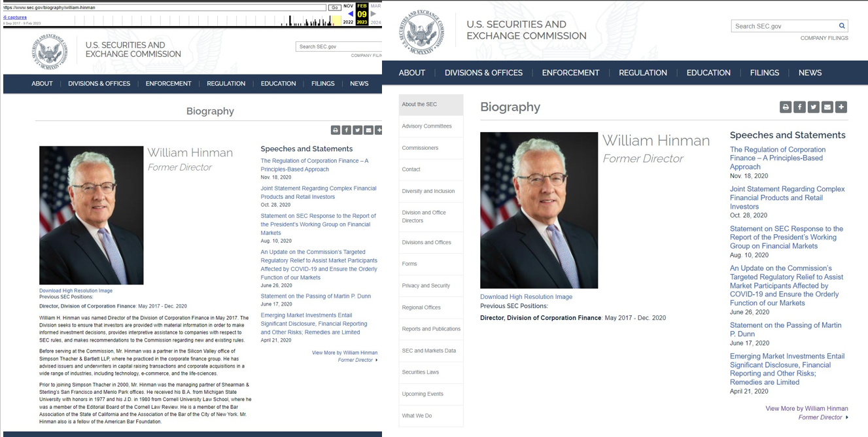Click the SEC seal logo on the Wayback capture
Image resolution: width=868 pixels, height=437 pixels.
click(x=49, y=51)
